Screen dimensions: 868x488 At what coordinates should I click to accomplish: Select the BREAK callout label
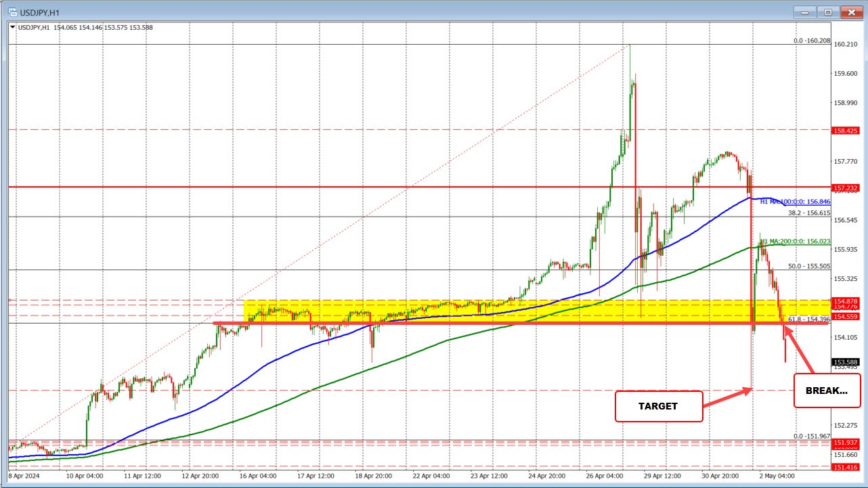[827, 390]
